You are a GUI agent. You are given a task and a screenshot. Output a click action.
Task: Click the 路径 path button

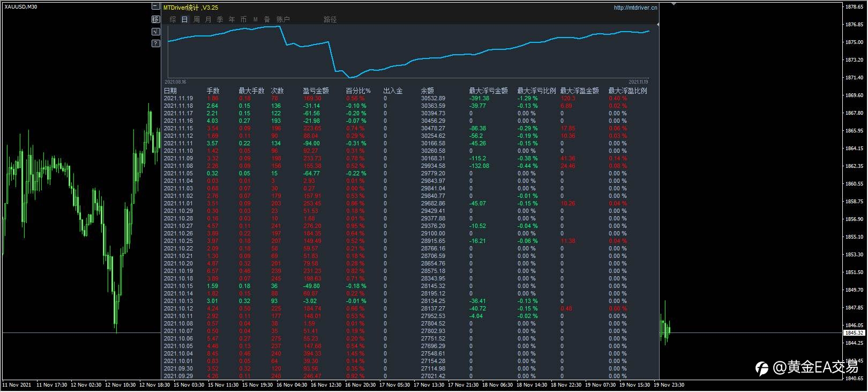click(330, 19)
